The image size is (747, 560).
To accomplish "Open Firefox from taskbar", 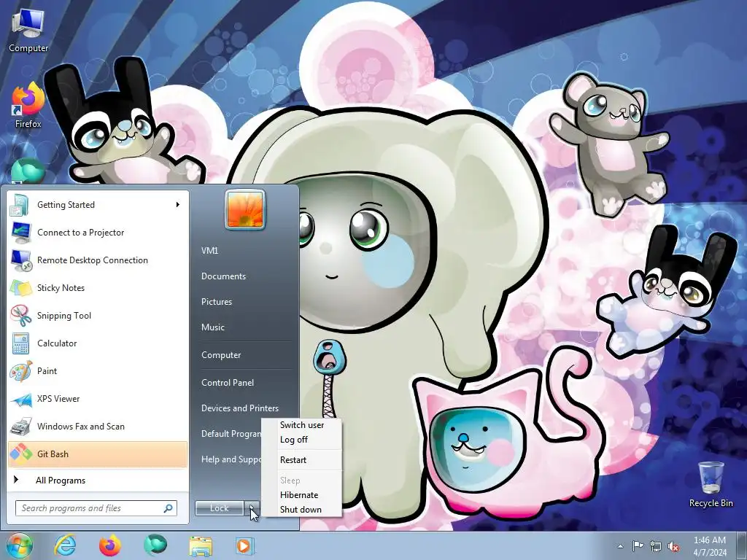I will point(110,545).
